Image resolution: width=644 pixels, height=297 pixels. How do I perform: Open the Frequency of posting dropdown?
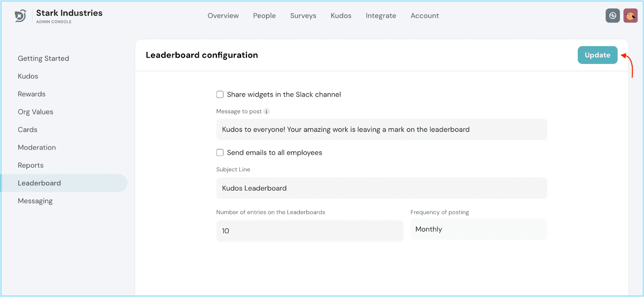478,229
